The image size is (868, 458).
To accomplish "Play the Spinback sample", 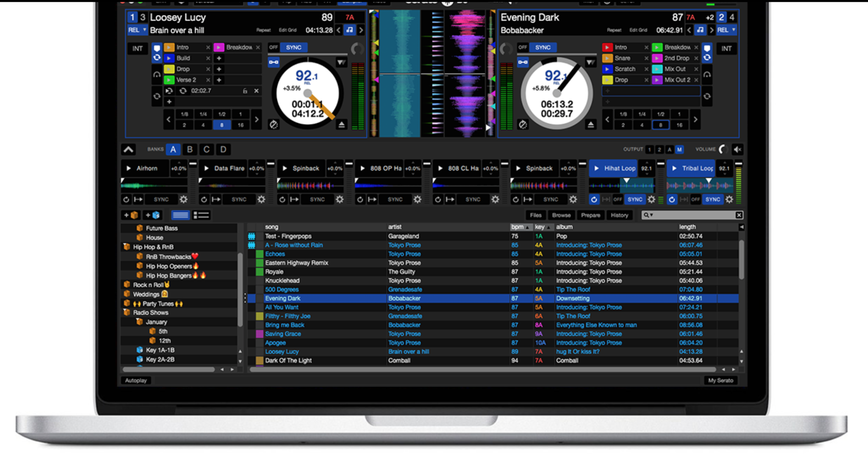I will [284, 169].
